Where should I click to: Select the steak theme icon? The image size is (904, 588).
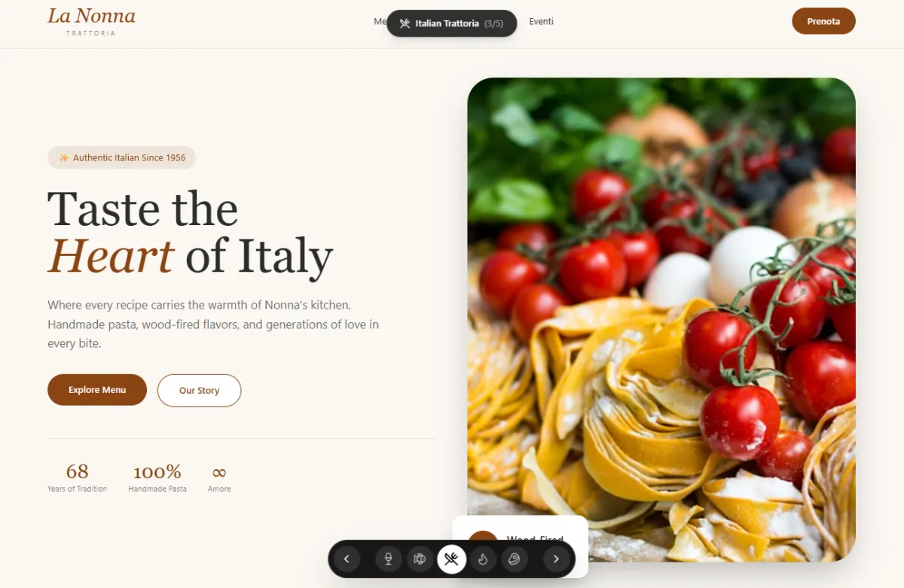pos(515,559)
